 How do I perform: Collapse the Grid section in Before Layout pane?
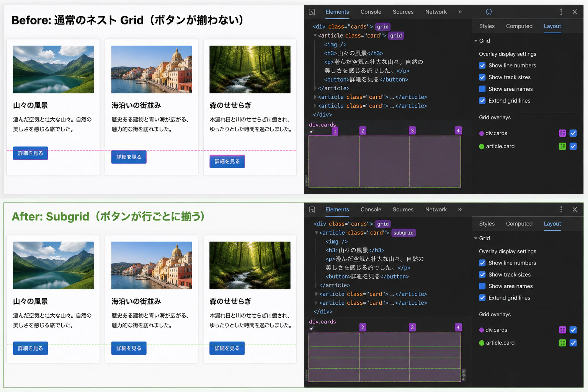[476, 41]
